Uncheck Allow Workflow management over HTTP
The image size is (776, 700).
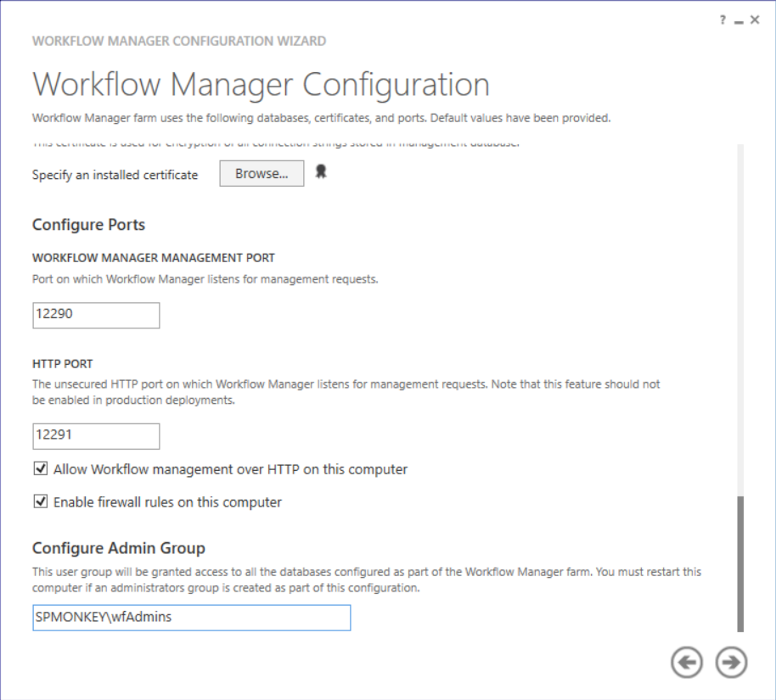tap(41, 469)
